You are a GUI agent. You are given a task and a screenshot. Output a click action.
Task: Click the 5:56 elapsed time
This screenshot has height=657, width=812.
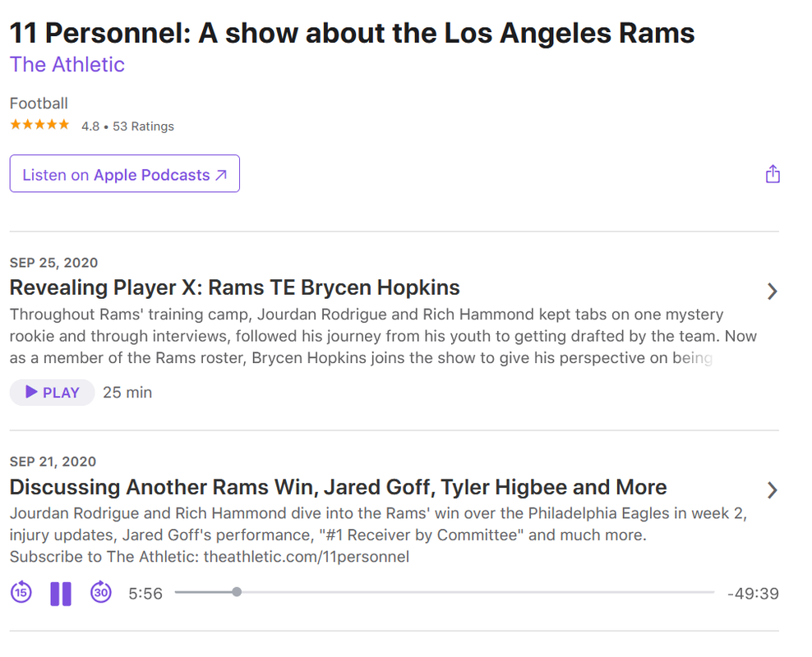[x=145, y=594]
